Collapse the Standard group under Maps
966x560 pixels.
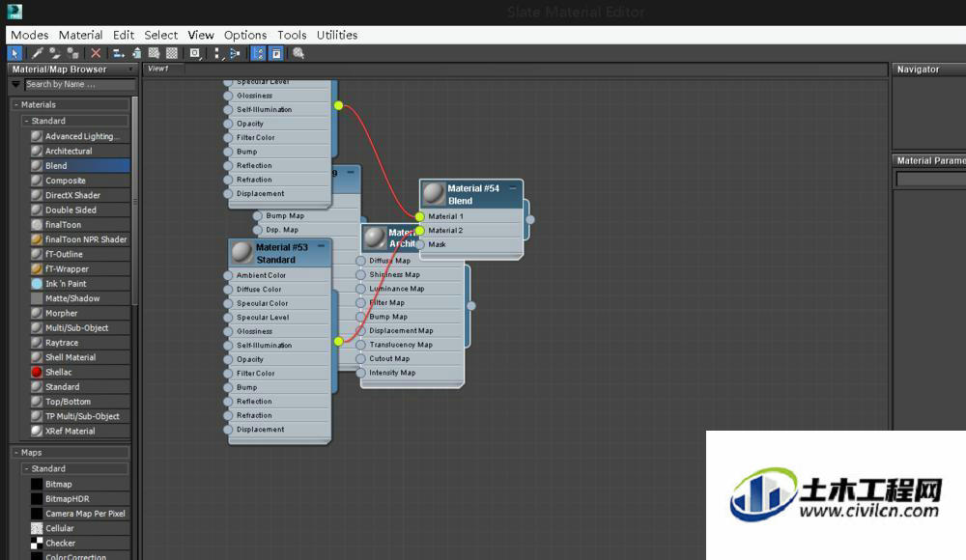(26, 469)
